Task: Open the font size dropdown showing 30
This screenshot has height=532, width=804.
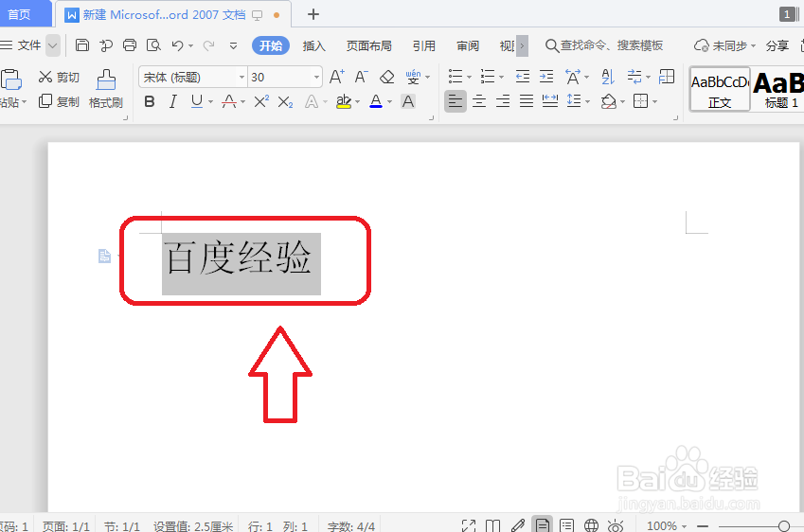Action: click(316, 78)
